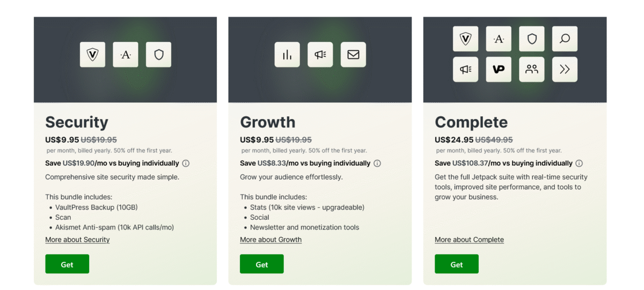The width and height of the screenshot is (644, 290).
Task: Click the Akismet icon in Security card
Action: click(x=126, y=55)
